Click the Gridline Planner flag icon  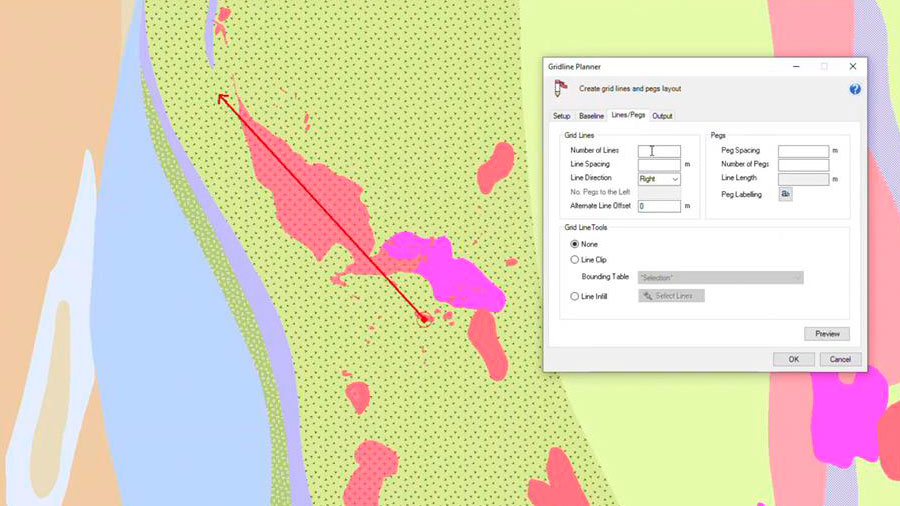click(559, 89)
